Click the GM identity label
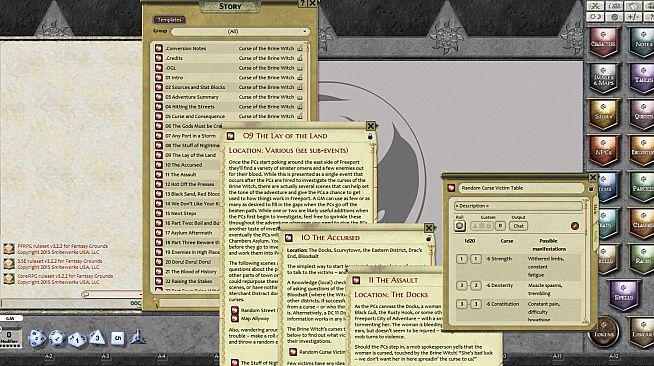 coord(10,318)
